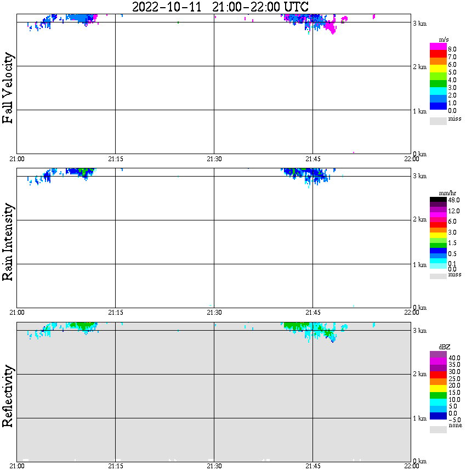Click the yellow swatch in the dBZ legend
This screenshot has width=466, height=476.
438,389
